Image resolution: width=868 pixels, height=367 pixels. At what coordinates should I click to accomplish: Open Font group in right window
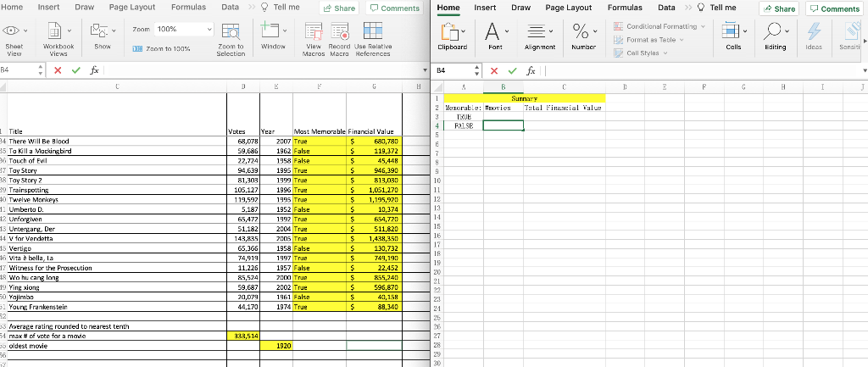495,36
